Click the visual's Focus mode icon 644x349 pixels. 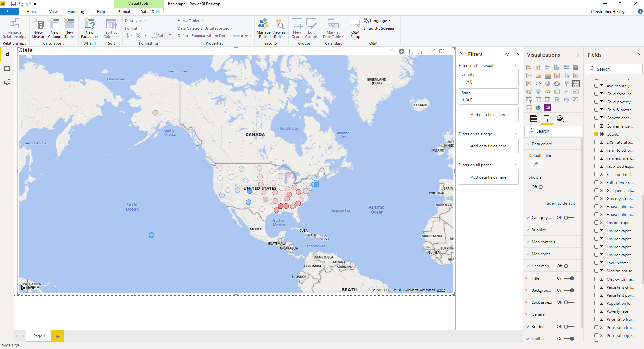tap(442, 51)
